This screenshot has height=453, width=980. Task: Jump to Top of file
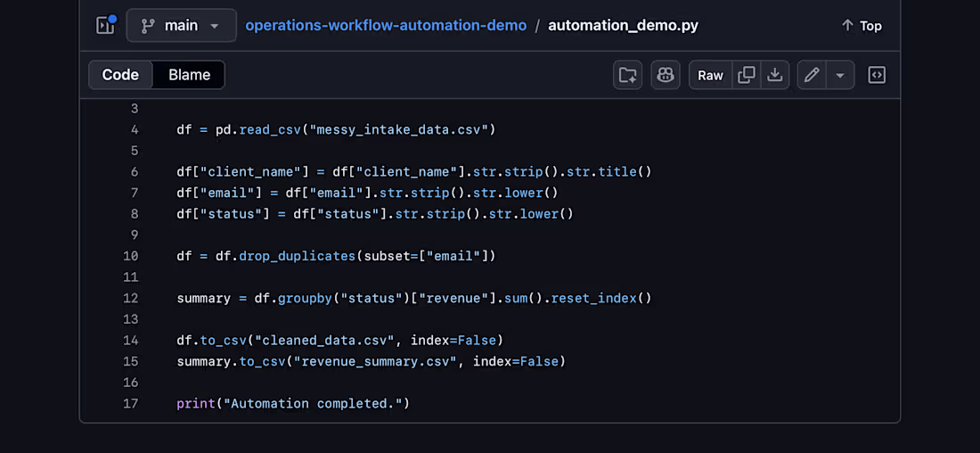(x=862, y=26)
